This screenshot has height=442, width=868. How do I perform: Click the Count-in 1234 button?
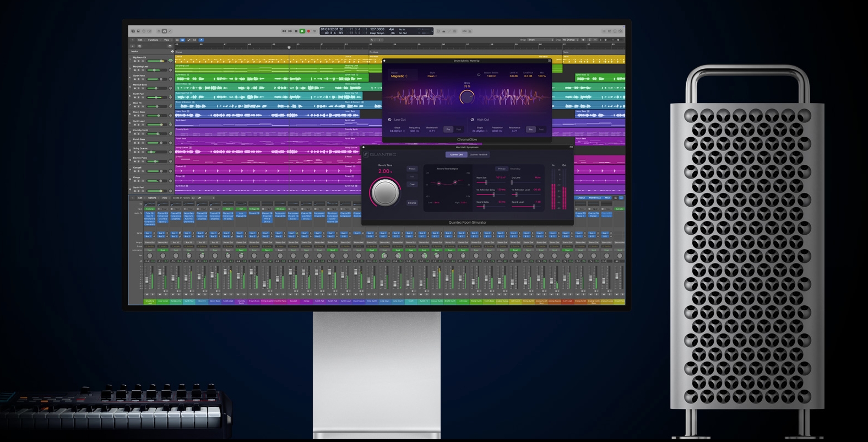coord(464,31)
